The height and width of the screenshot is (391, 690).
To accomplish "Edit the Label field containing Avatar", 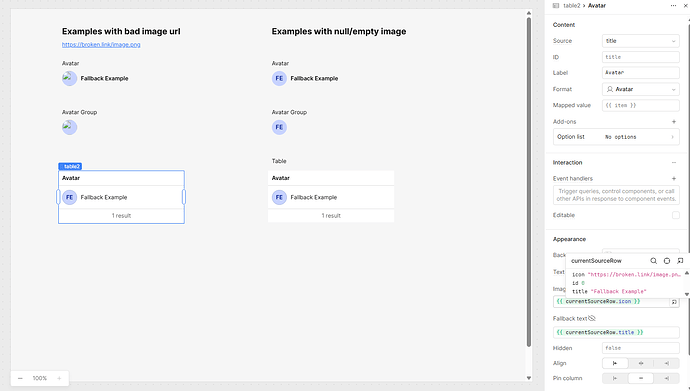I will [641, 73].
